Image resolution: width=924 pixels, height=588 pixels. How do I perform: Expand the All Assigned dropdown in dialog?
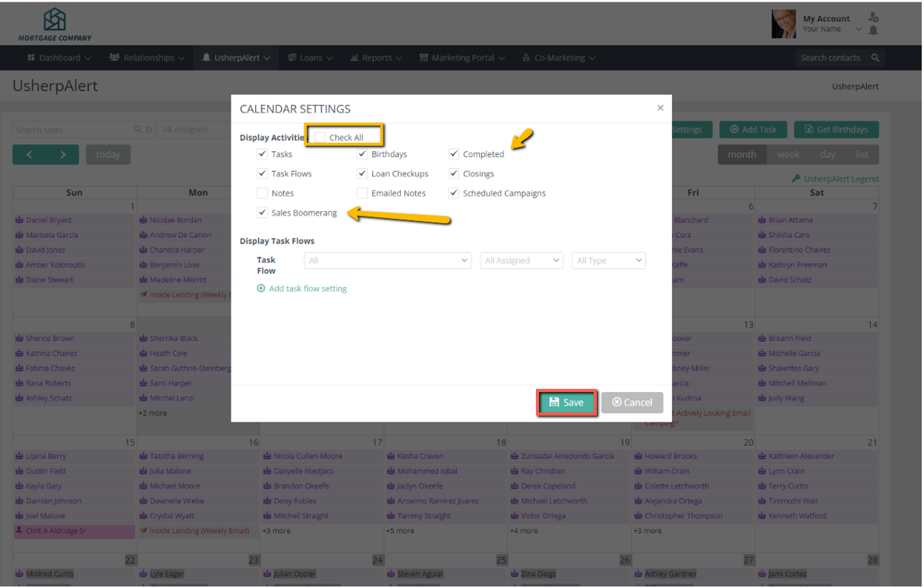click(x=522, y=261)
